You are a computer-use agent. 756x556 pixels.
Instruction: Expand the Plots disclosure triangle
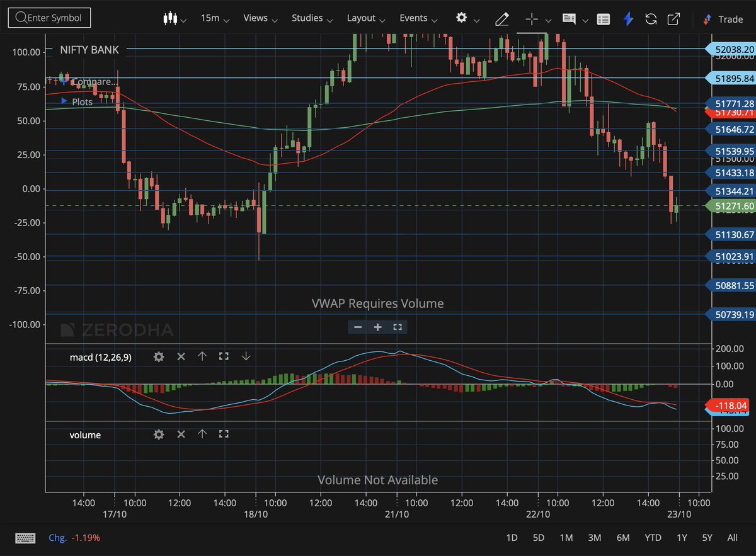click(x=64, y=101)
